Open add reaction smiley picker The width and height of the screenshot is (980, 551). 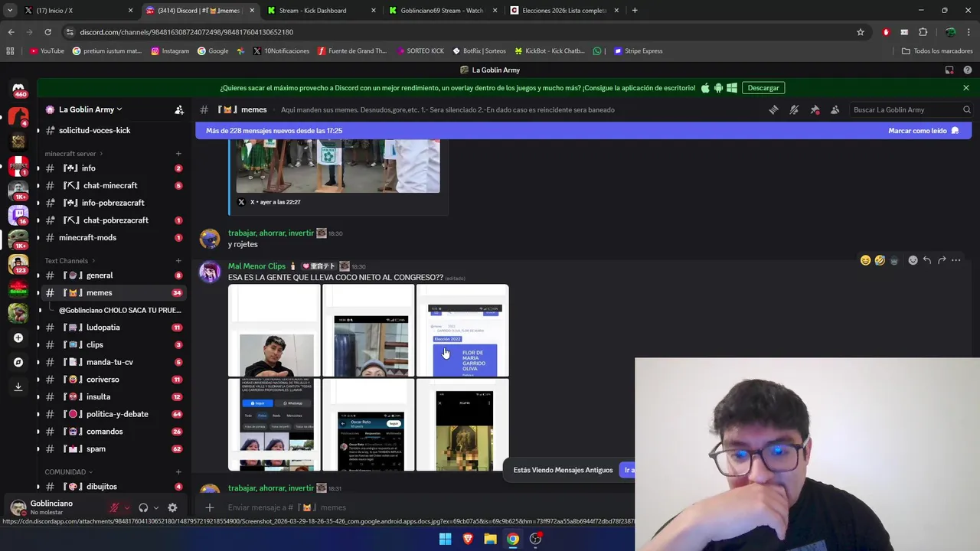pyautogui.click(x=913, y=260)
